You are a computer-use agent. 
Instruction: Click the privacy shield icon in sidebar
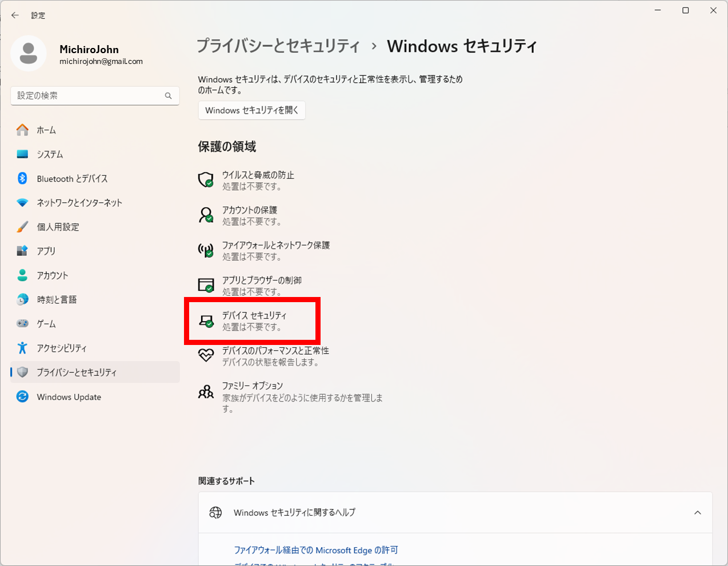(22, 372)
